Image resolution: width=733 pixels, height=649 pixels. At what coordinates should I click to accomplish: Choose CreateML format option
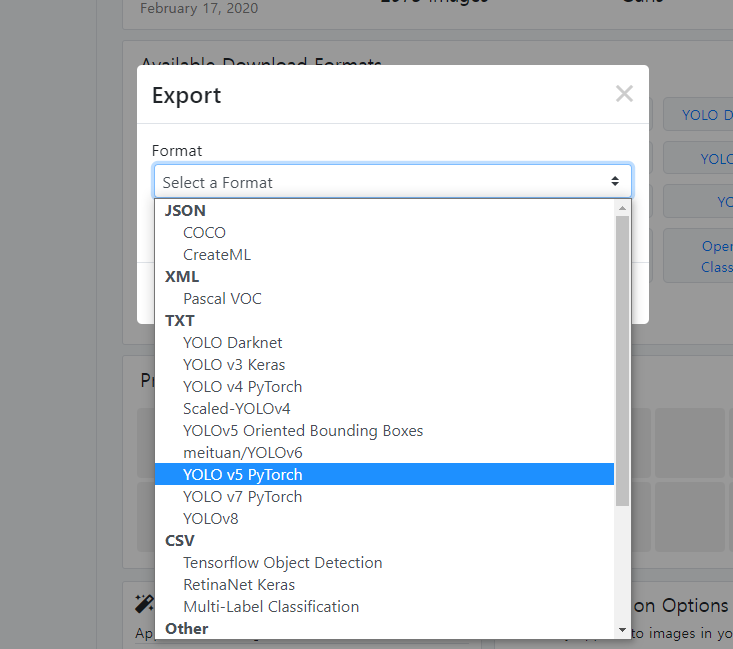click(384, 254)
